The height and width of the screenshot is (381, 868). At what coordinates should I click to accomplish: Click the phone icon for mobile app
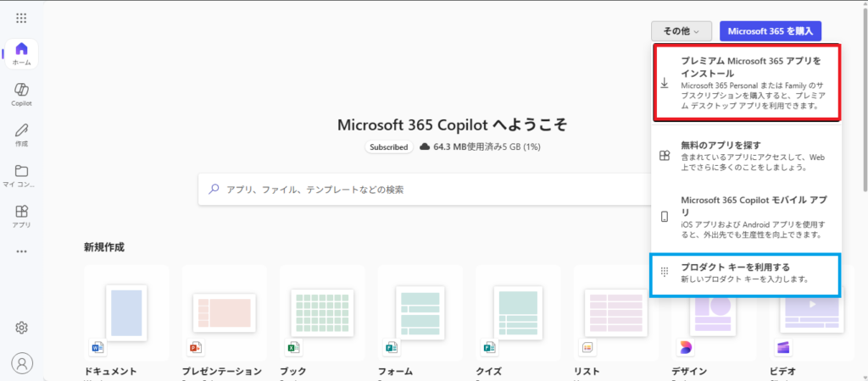pyautogui.click(x=665, y=217)
